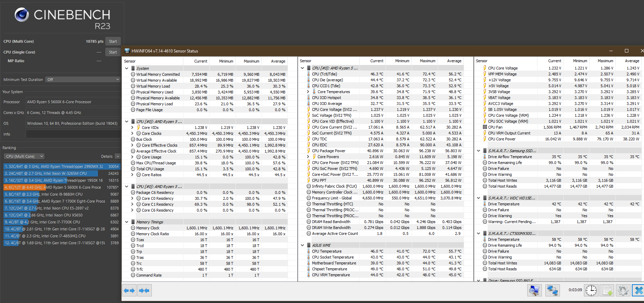Image resolution: width=644 pixels, height=303 pixels.
Task: Click the clock icon to reset sensor timer
Action: (x=591, y=290)
